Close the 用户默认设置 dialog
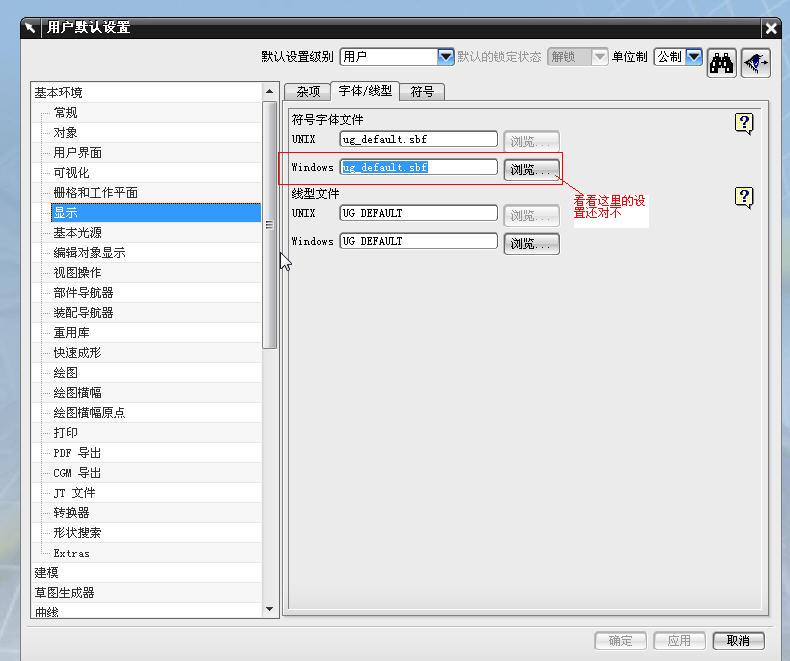Image resolution: width=790 pixels, height=661 pixels. [x=771, y=28]
